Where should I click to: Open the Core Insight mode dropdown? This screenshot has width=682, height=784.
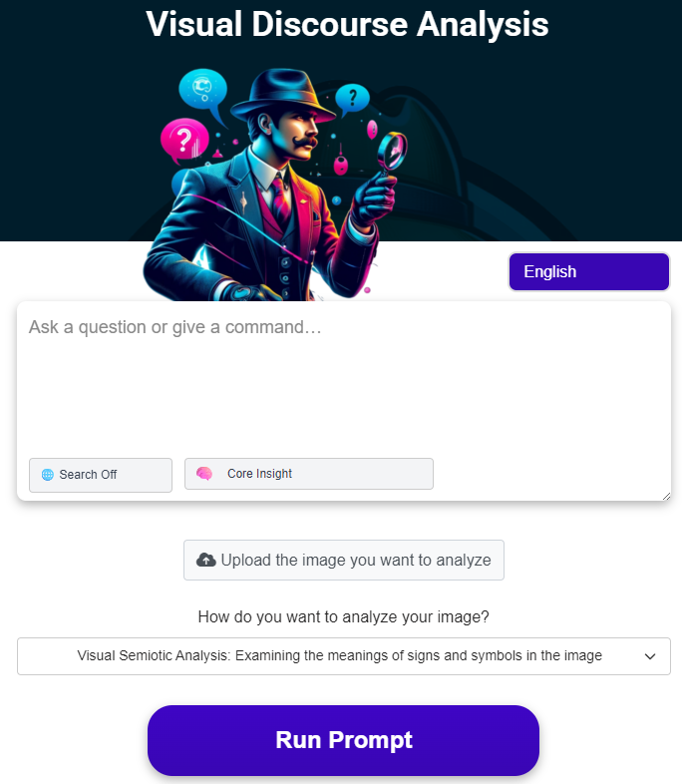[x=309, y=474]
